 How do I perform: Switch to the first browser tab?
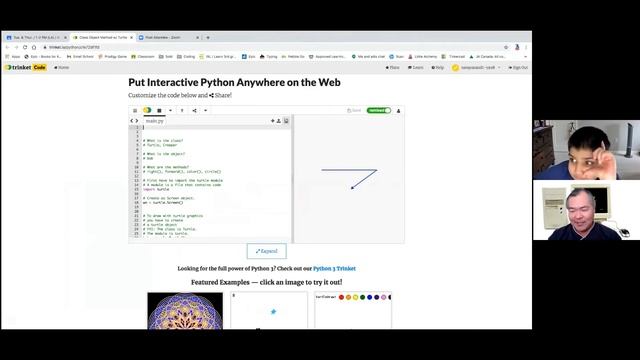36,37
